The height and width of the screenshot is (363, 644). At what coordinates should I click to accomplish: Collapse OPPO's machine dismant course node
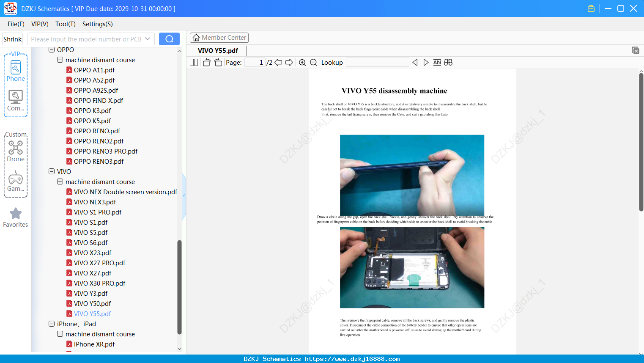60,60
